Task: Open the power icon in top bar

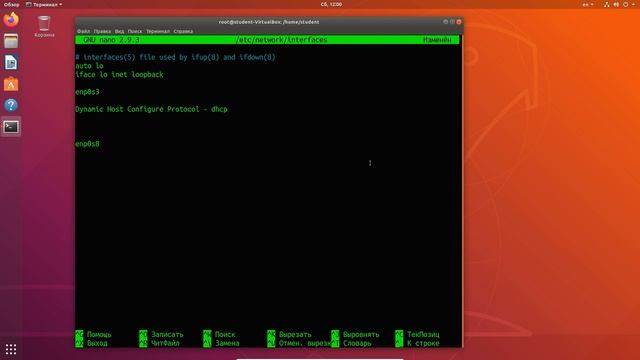Action: pyautogui.click(x=625, y=4)
